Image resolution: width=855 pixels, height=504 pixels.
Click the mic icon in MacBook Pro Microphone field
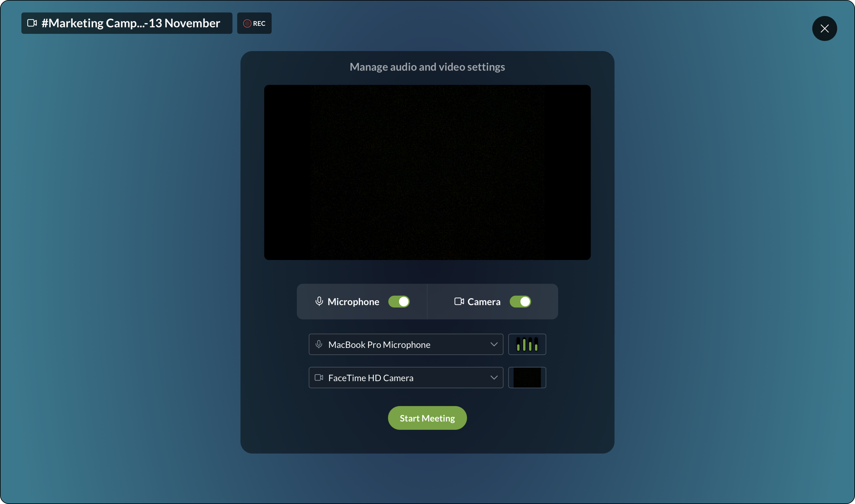[x=319, y=344]
